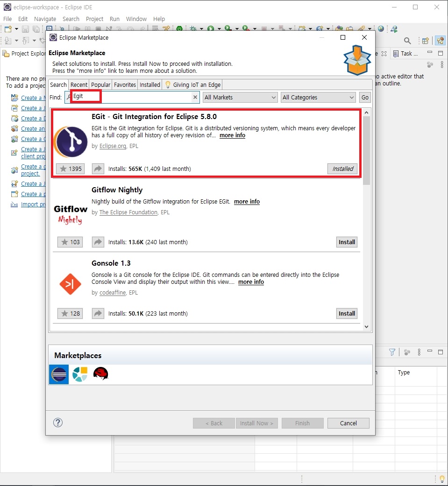Open the All Markets dropdown
Screen dimensions: 448x486
tap(240, 97)
